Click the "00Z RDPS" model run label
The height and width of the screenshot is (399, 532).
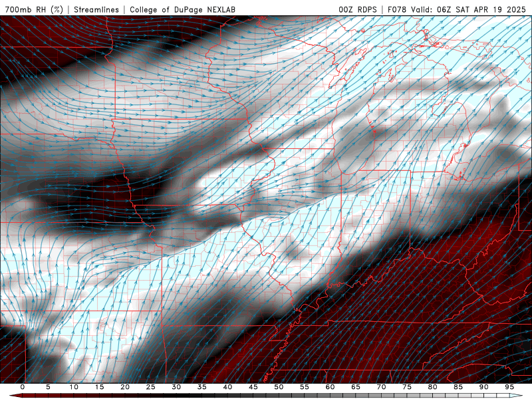pos(358,9)
